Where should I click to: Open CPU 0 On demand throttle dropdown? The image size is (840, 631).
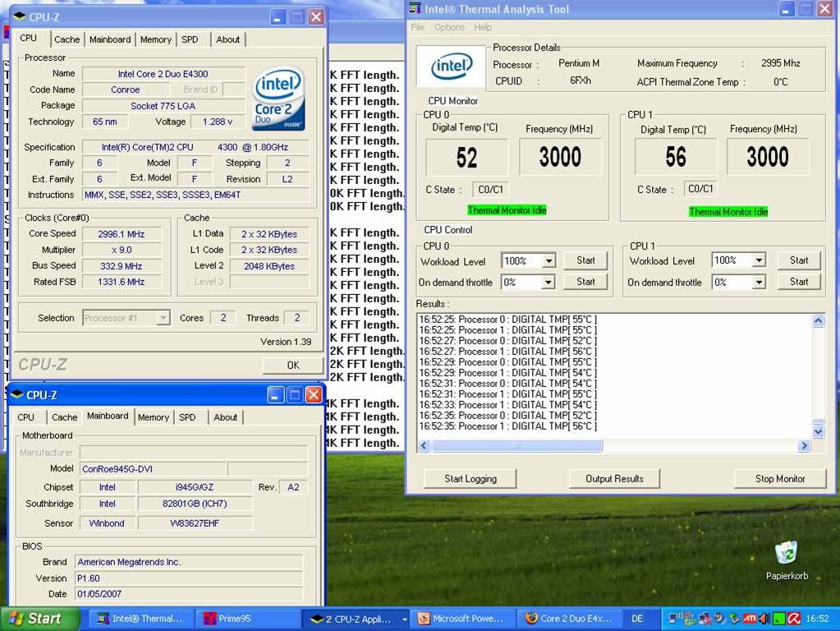[548, 282]
